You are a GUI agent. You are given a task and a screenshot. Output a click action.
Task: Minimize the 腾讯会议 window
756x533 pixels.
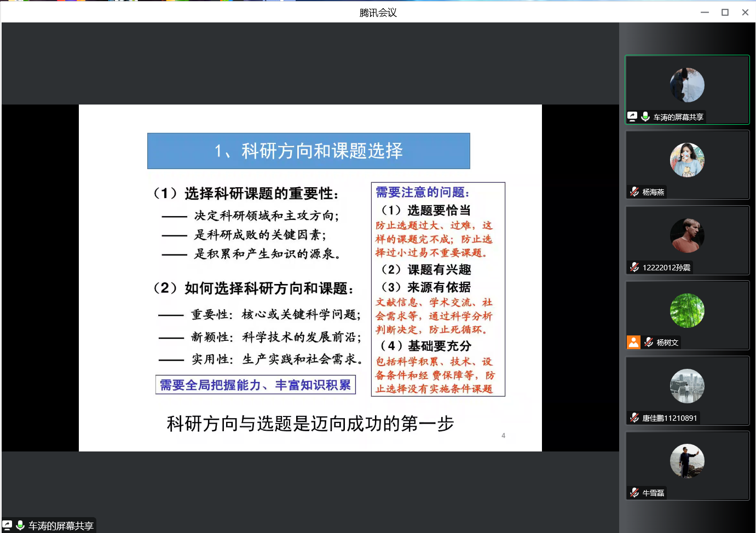coord(705,12)
